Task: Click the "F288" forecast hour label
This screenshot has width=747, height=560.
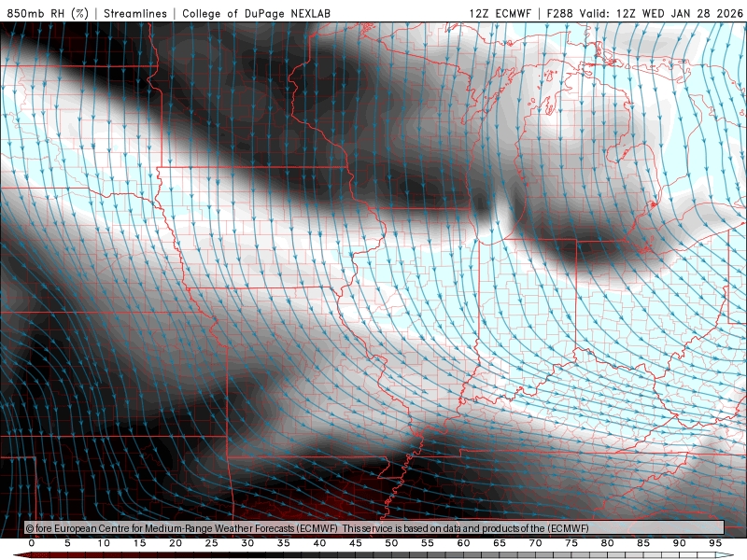Action: (x=559, y=13)
